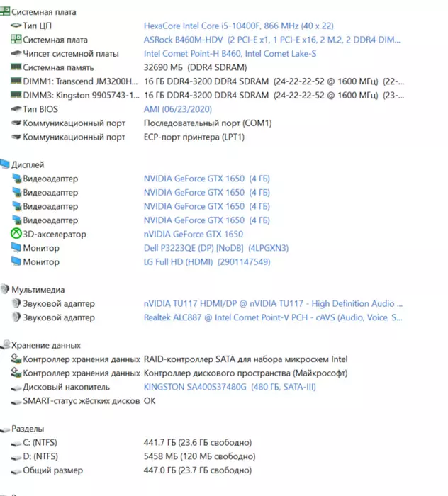Click the drive icon for D: (NTFS)

[16, 458]
